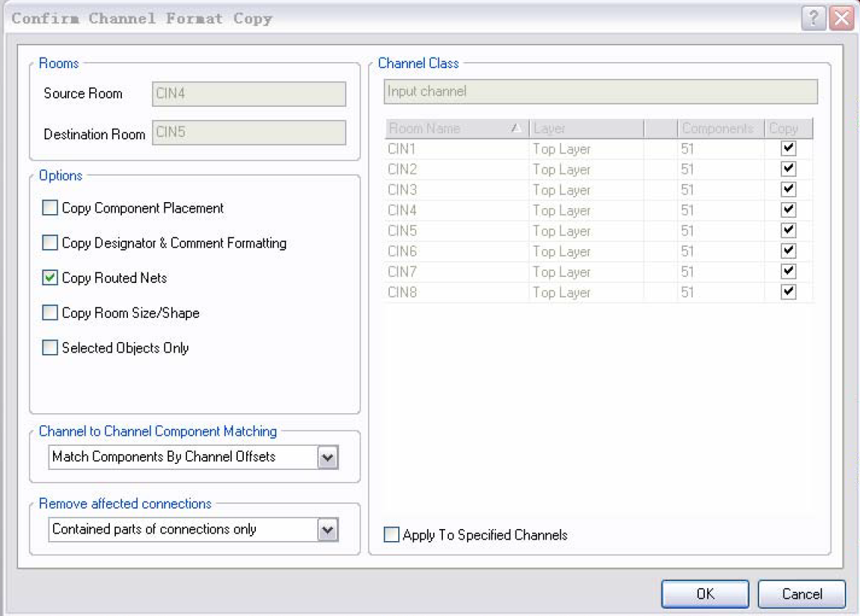This screenshot has width=860, height=616.
Task: Disable Copy Routed Nets
Action: [x=49, y=277]
